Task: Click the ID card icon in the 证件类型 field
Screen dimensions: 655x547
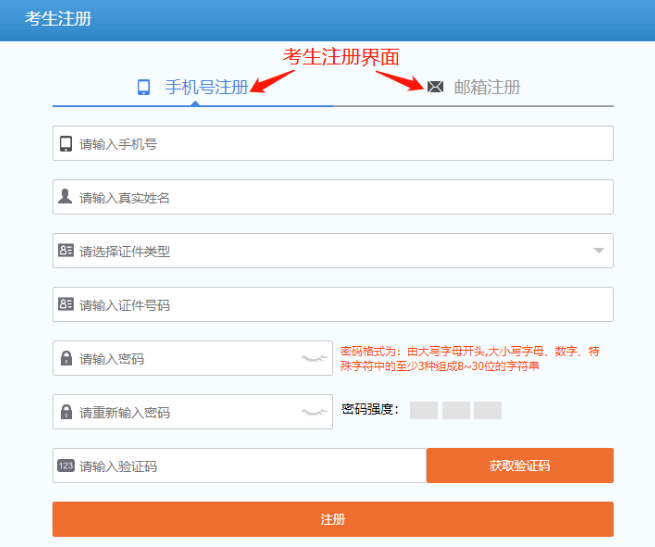Action: (x=66, y=251)
